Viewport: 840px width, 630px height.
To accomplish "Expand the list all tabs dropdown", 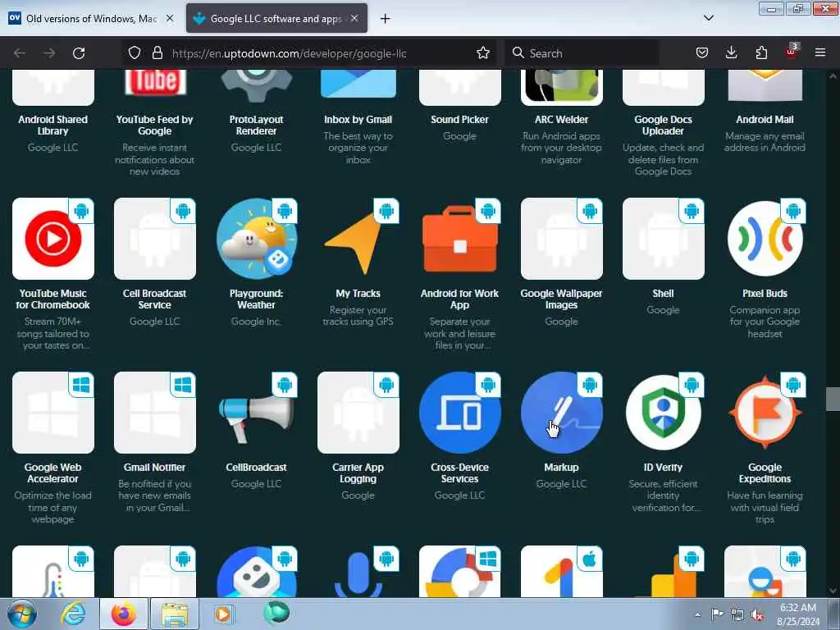I will click(x=708, y=18).
